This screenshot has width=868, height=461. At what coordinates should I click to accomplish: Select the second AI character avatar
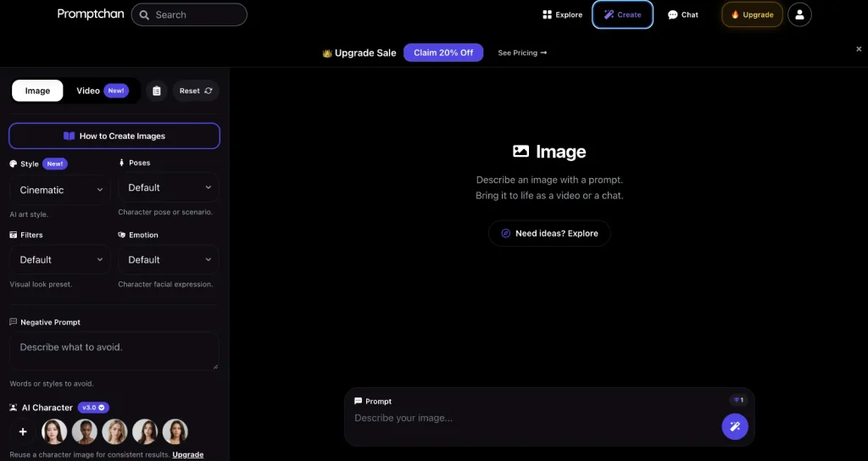tap(85, 431)
